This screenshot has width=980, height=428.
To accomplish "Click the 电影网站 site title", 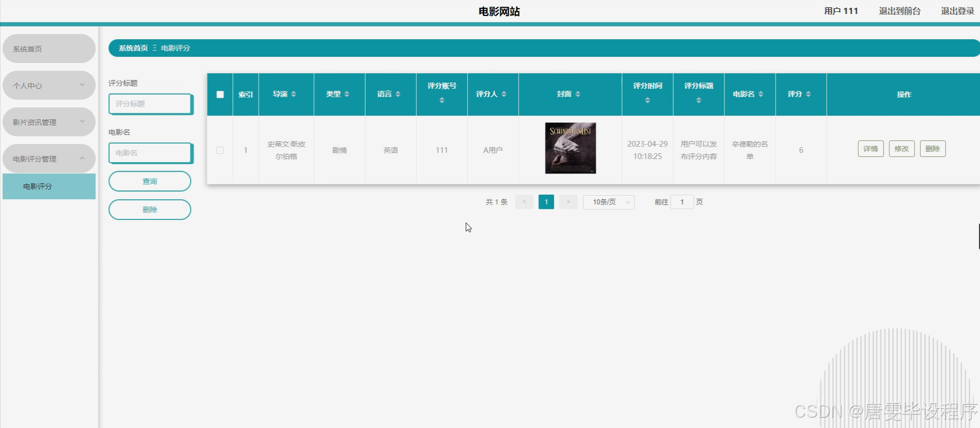I will (x=499, y=11).
